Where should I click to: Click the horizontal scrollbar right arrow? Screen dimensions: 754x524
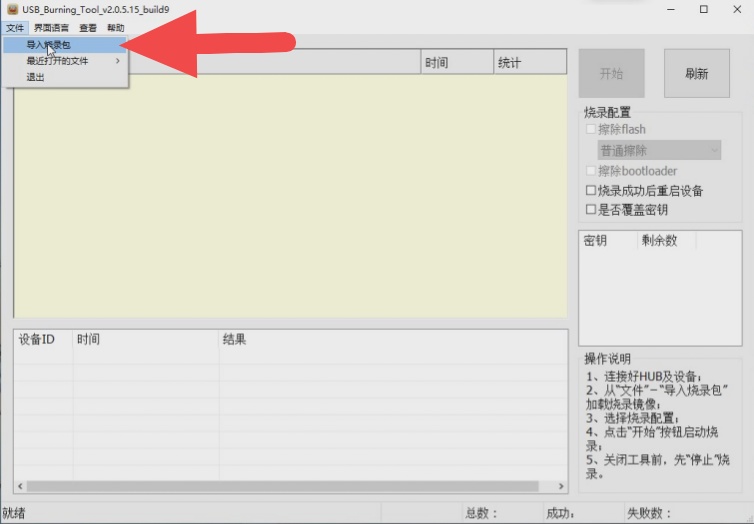coord(561,486)
